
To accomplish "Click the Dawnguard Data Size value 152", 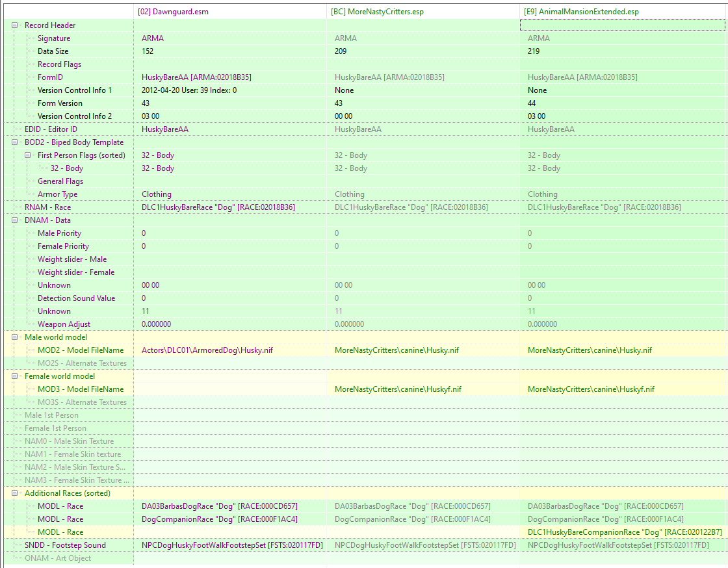I will (148, 51).
